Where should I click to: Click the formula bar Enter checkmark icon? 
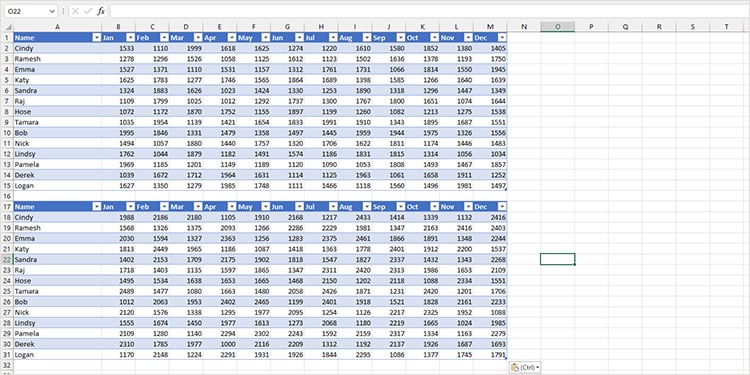(88, 11)
